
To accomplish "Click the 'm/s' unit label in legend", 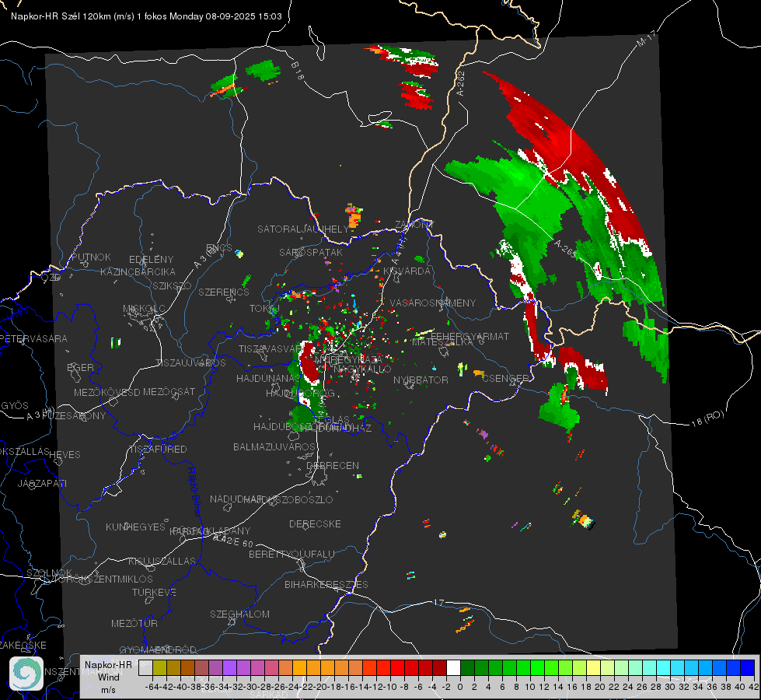I will (108, 690).
